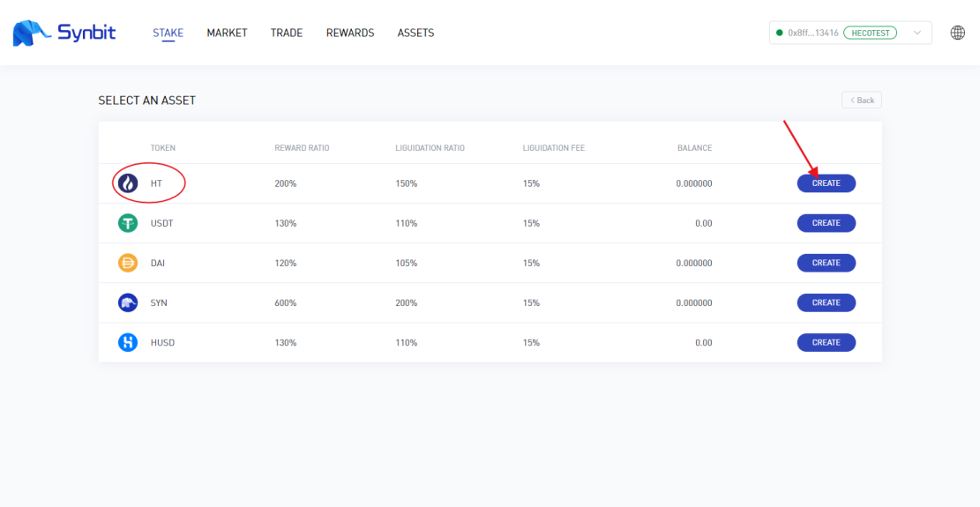980x507 pixels.
Task: Click the Synbit brand name text
Action: [86, 33]
